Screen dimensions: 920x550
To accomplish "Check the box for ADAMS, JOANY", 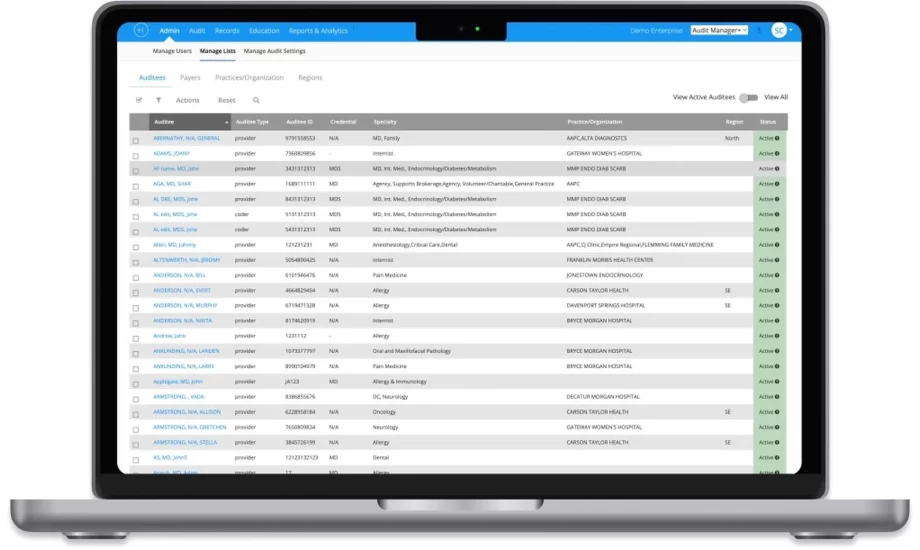I will (x=136, y=156).
